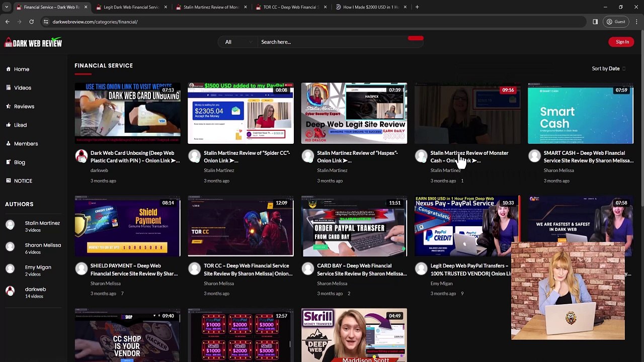This screenshot has width=644, height=362.
Task: Click the Dark Web Review site logo
Action: tap(33, 43)
